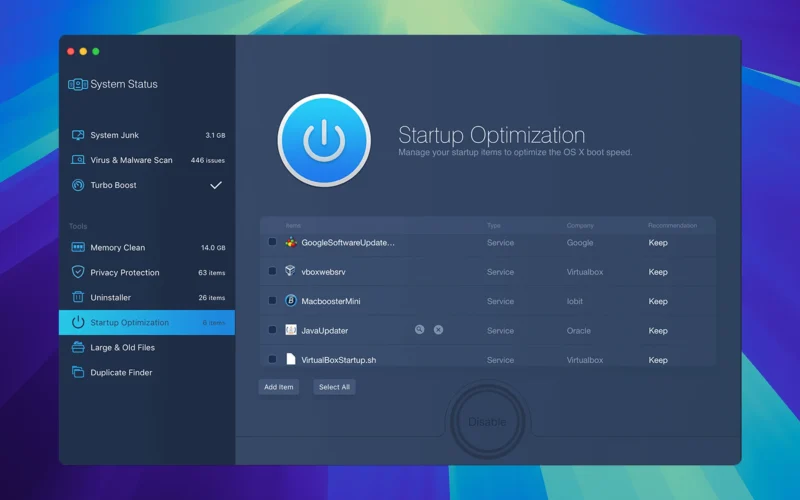Click the System Status title
This screenshot has height=500, width=800.
tap(124, 84)
